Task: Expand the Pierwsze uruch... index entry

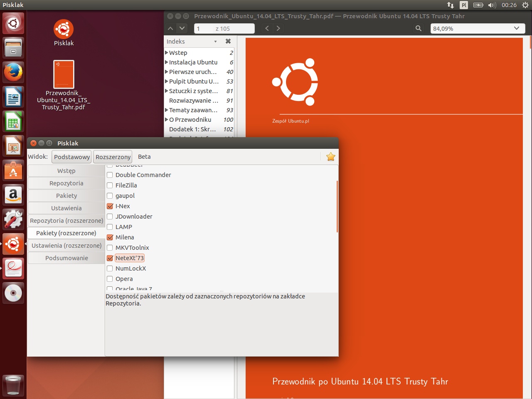Action: point(167,72)
